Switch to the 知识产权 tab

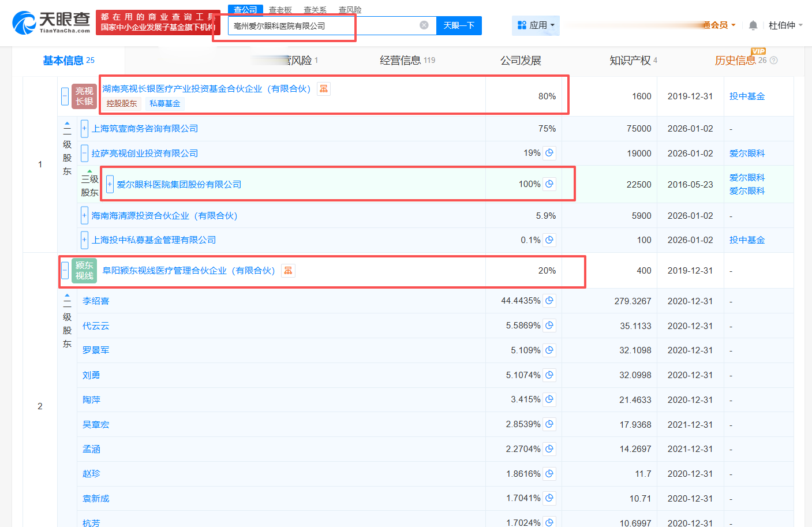coord(633,61)
